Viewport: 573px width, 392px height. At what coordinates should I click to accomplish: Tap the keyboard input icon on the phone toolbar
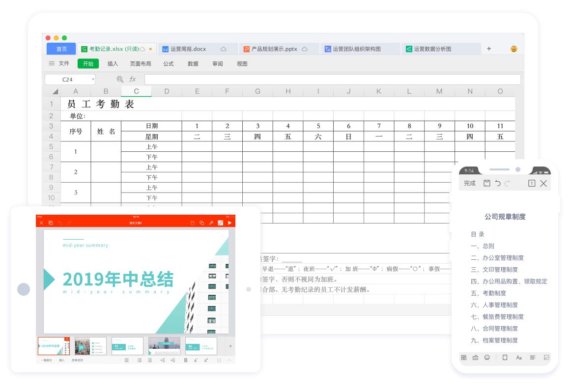coord(475,358)
